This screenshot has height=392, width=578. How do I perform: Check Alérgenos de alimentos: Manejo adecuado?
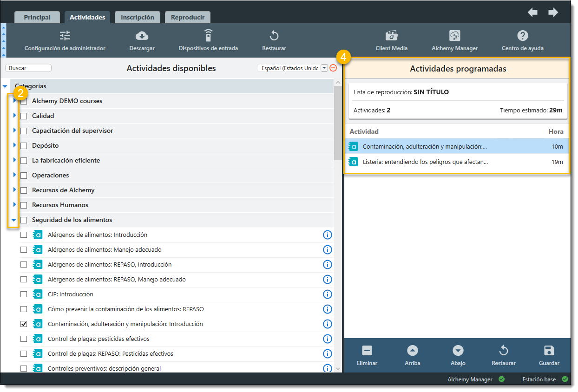click(x=24, y=250)
